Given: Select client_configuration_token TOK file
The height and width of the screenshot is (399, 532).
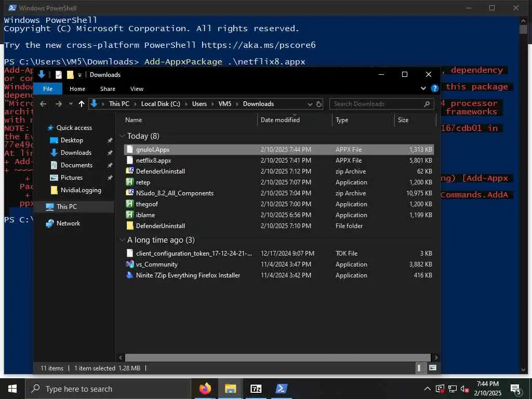Looking at the screenshot, I should [279, 254].
